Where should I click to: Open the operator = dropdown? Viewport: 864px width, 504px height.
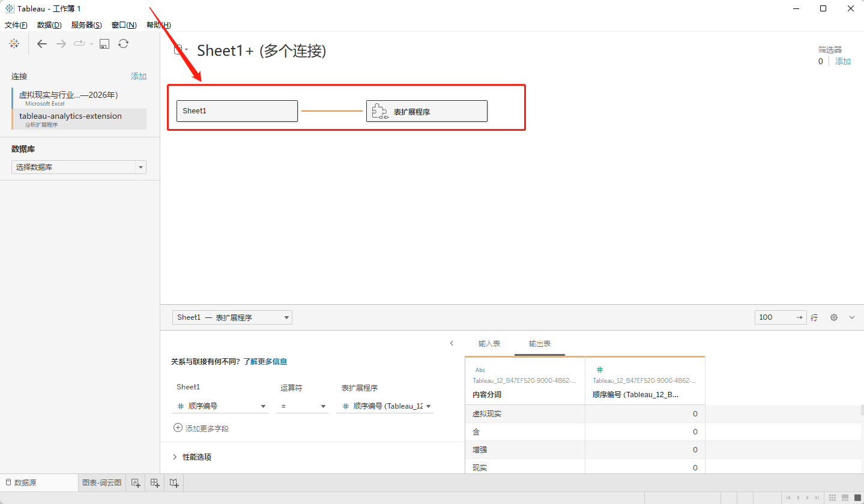pos(303,406)
